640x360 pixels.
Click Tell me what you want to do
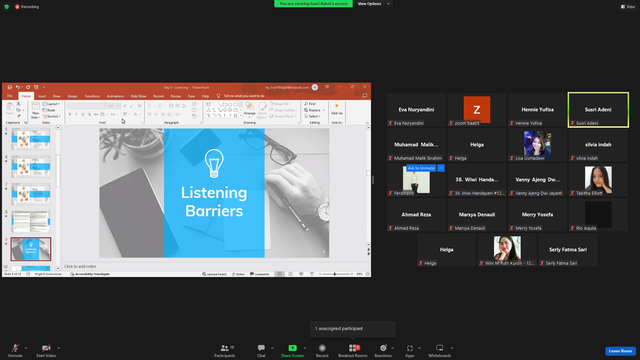(x=244, y=96)
